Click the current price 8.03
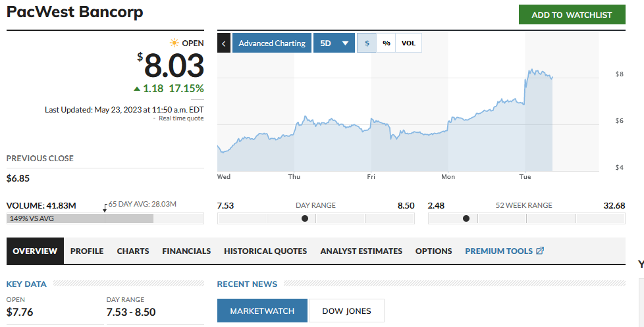 (x=174, y=66)
